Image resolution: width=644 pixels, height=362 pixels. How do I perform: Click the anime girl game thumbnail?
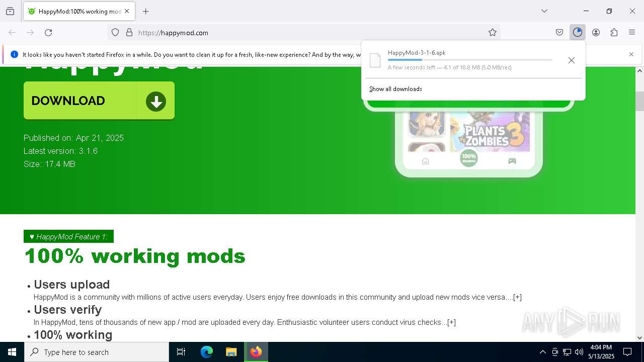pyautogui.click(x=427, y=123)
